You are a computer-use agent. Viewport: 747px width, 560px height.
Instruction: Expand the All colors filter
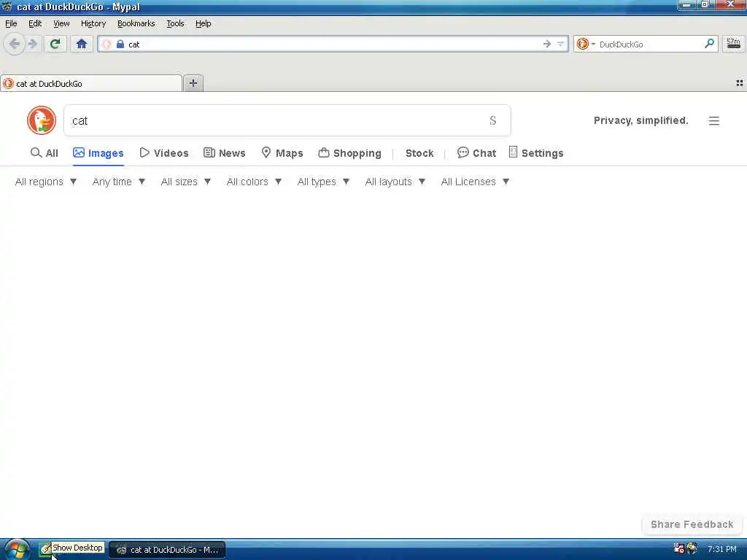coord(254,182)
